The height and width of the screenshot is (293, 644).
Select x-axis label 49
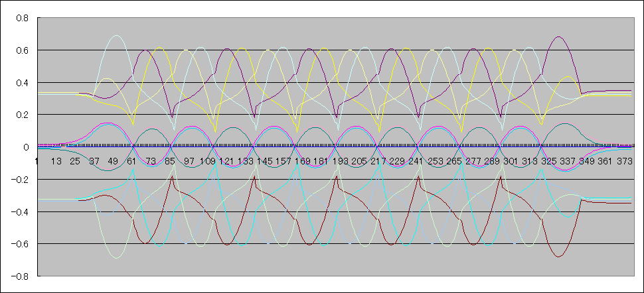(x=113, y=161)
